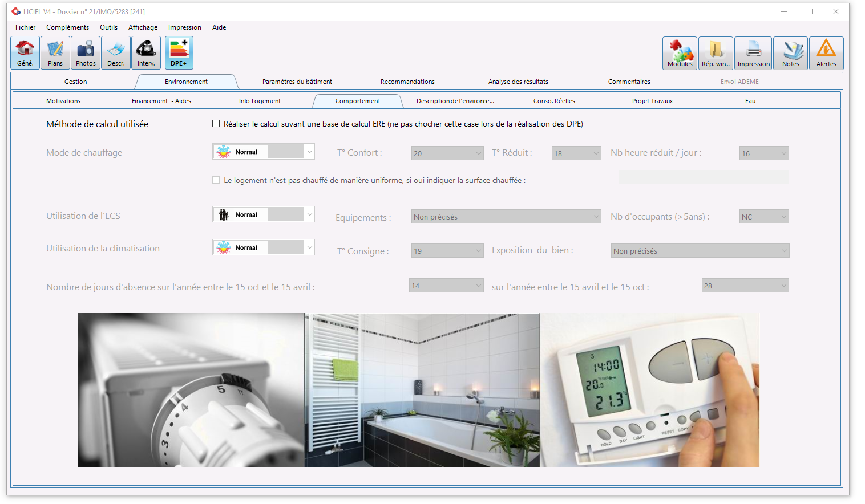Select the Comportement sub-tab
The height and width of the screenshot is (504, 865).
(x=358, y=101)
